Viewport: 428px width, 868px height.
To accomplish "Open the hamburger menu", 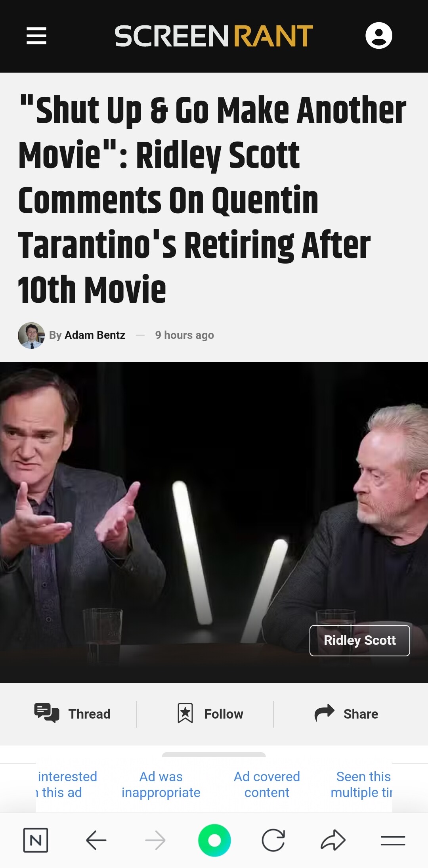I will pos(36,36).
